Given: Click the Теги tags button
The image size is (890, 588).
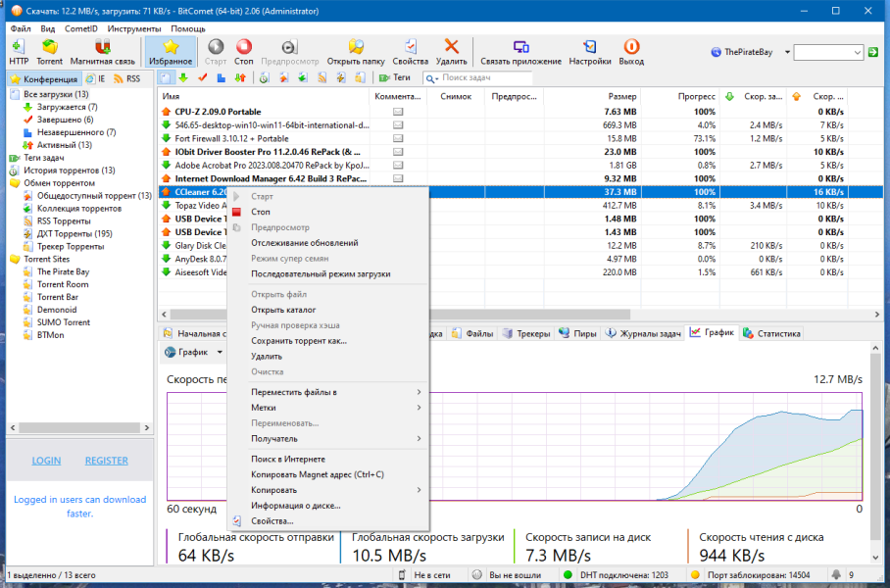Looking at the screenshot, I should [x=394, y=77].
